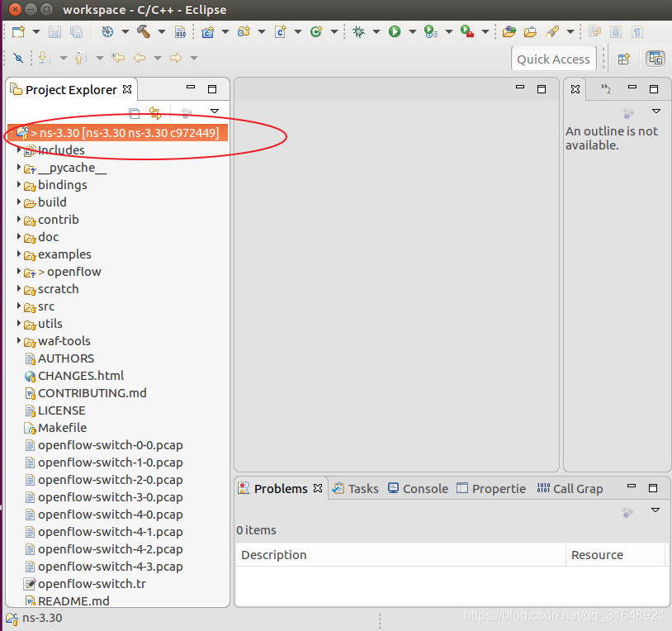Select the C/C++ perspective button
This screenshot has width=672, height=631.
(x=655, y=59)
